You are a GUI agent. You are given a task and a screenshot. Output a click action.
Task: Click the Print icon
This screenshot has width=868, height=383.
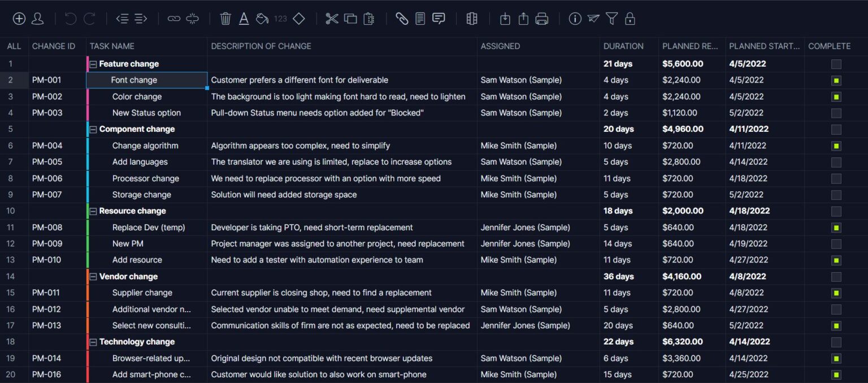(541, 18)
